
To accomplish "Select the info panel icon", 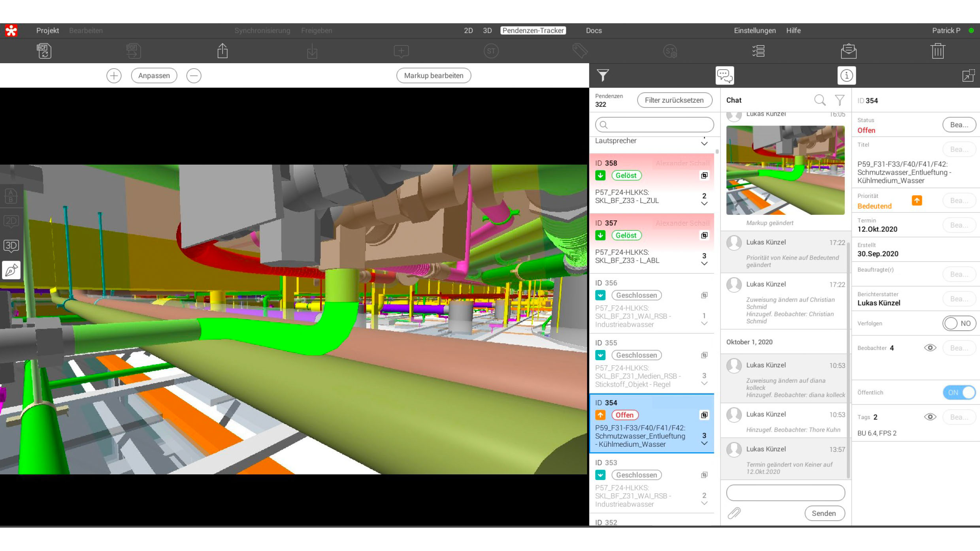I will coord(846,75).
